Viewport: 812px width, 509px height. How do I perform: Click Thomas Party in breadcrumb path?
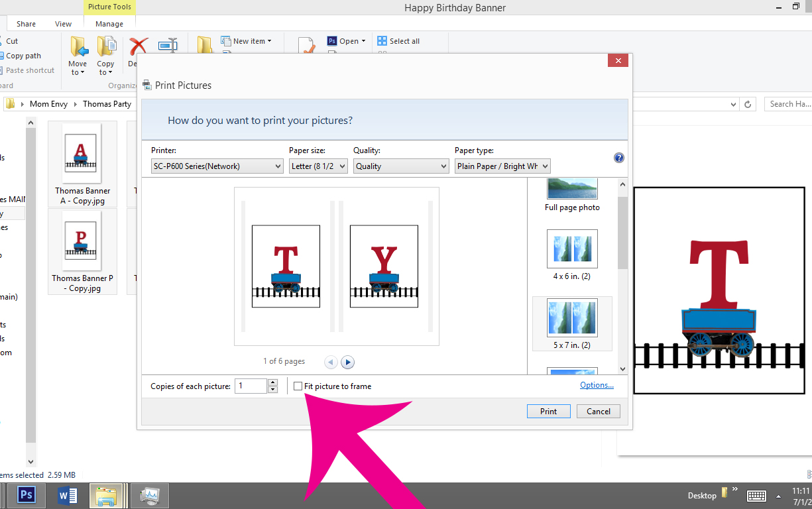[x=107, y=104]
